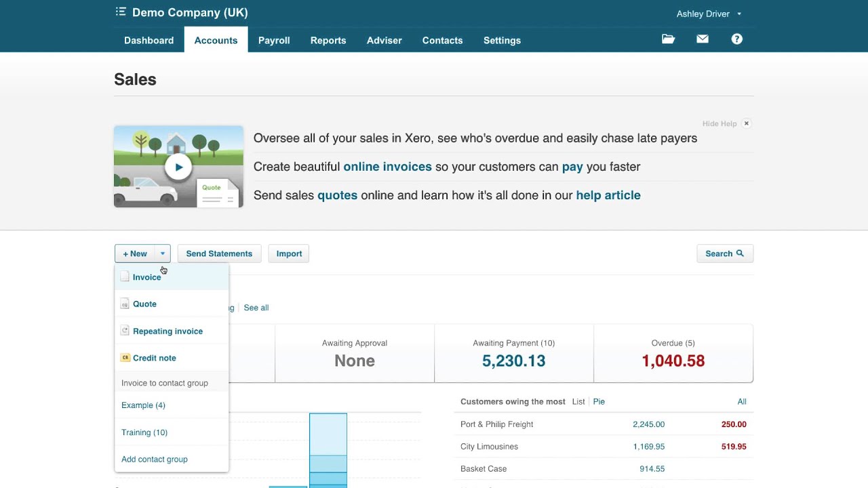Click the 2,245.00 amount owing
The height and width of the screenshot is (488, 868).
[x=649, y=424]
